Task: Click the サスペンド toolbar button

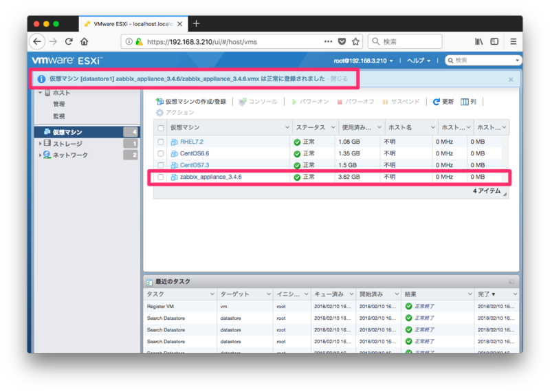Action: click(x=401, y=102)
